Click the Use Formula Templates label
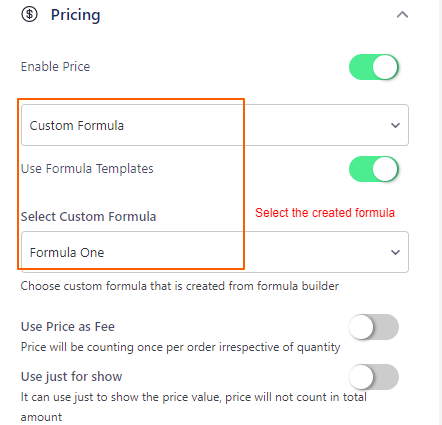Screen dimensions: 442x425 coord(87,169)
